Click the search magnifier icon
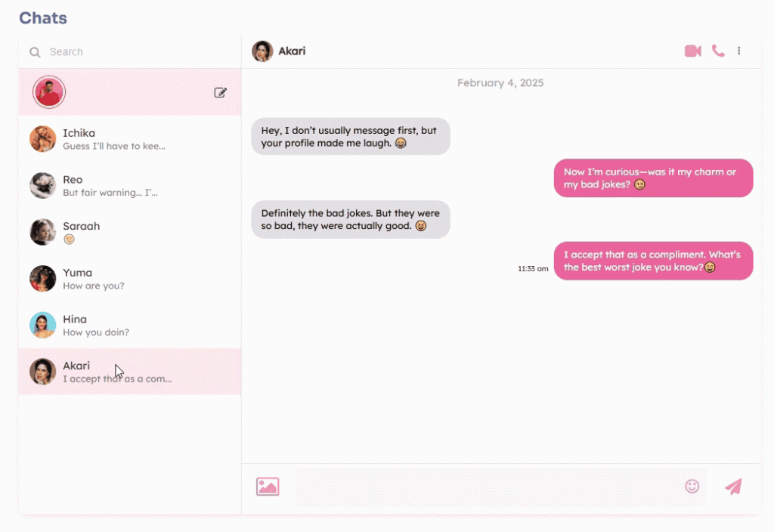Screen dimensions: 774x532 pos(35,52)
